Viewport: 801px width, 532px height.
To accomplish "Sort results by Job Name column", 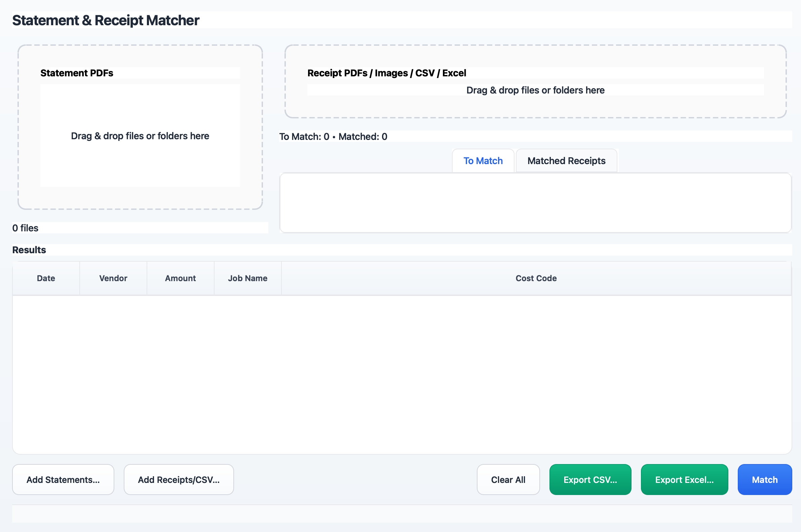I will click(247, 278).
